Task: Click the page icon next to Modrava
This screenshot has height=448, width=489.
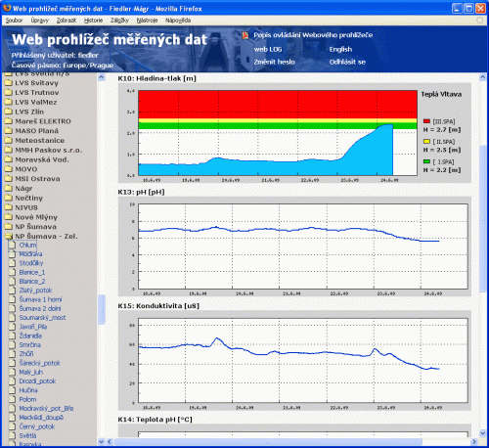Action: click(x=12, y=254)
